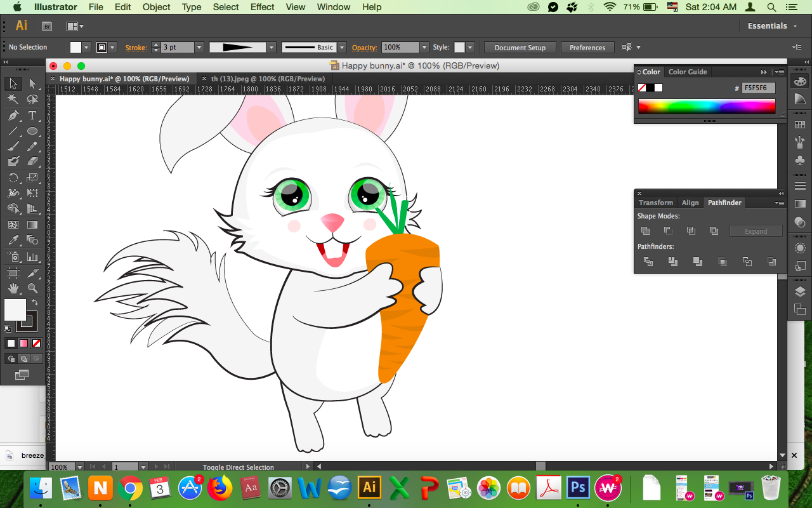Viewport: 812px width, 508px height.
Task: Select the Eraser tool
Action: 32,162
